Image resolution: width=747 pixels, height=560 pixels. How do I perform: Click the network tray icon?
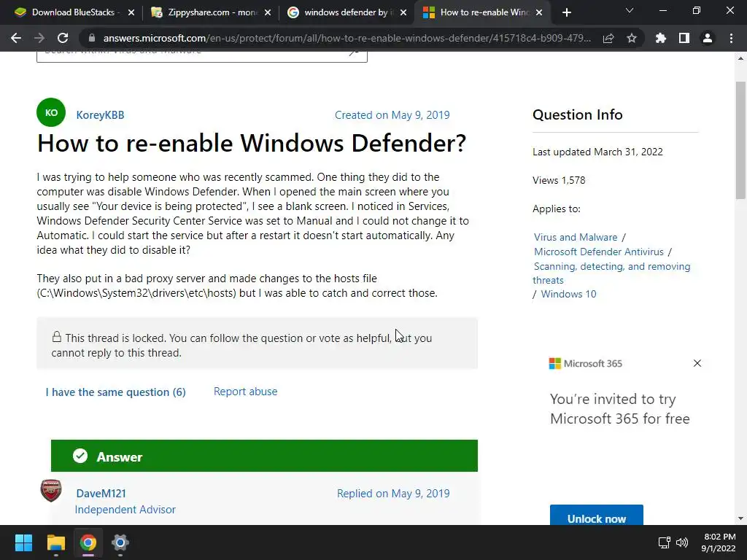coord(664,542)
